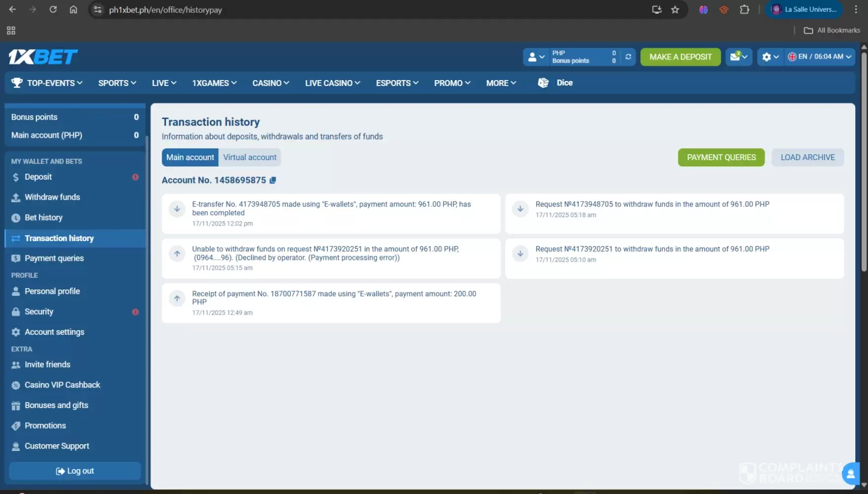Open the CASINO menu
The width and height of the screenshot is (868, 494).
[x=270, y=83]
